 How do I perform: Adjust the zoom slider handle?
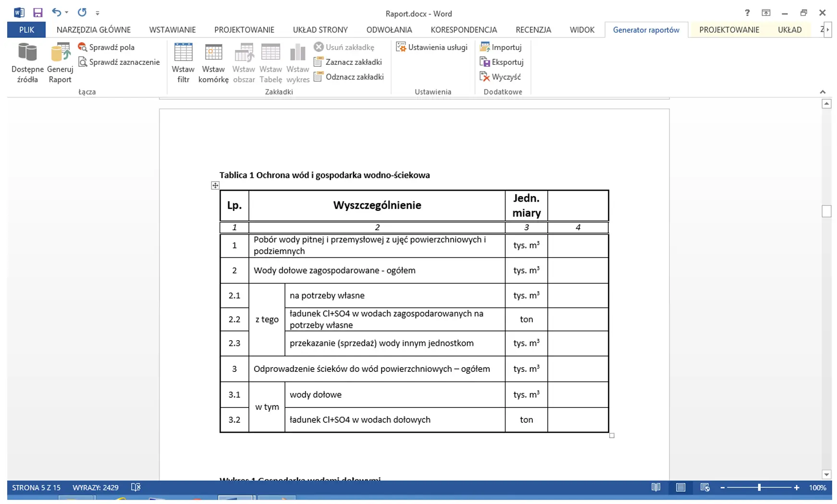tap(759, 487)
